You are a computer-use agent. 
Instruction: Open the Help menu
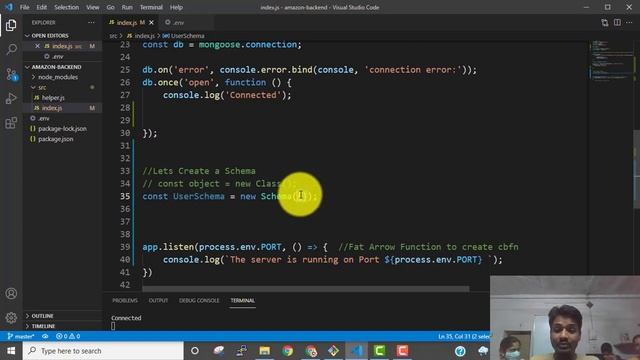[176, 7]
